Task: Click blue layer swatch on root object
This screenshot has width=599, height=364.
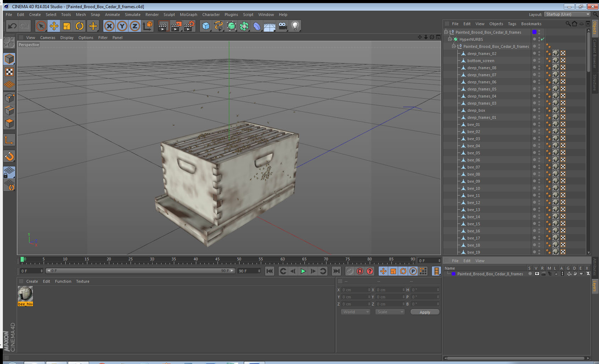Action: [x=534, y=32]
